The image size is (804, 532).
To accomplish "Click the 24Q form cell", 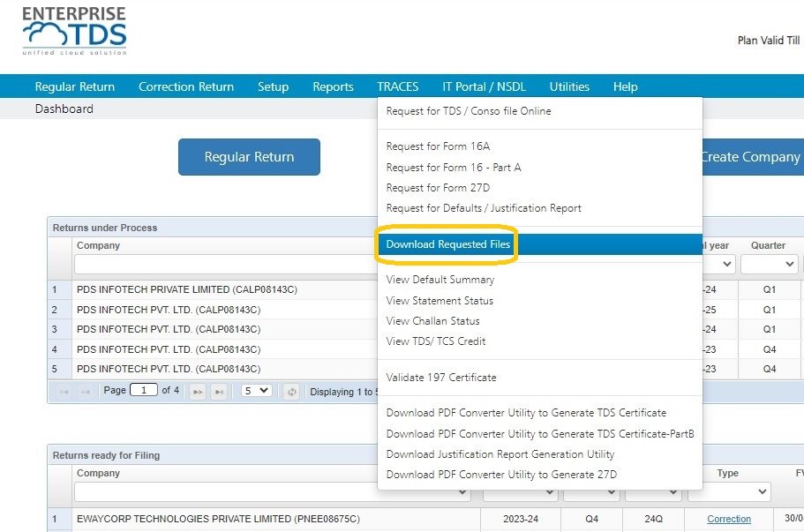I will (x=653, y=519).
